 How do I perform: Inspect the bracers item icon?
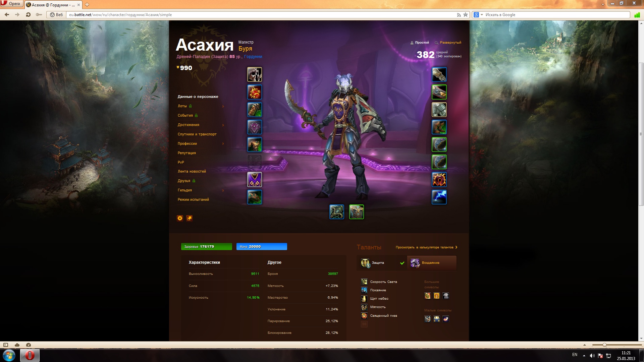(x=255, y=197)
